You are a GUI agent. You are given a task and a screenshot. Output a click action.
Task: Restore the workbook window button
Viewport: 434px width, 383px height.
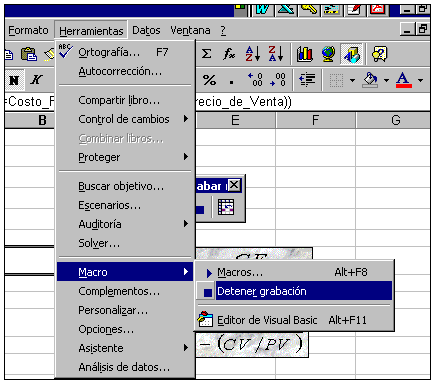(422, 29)
